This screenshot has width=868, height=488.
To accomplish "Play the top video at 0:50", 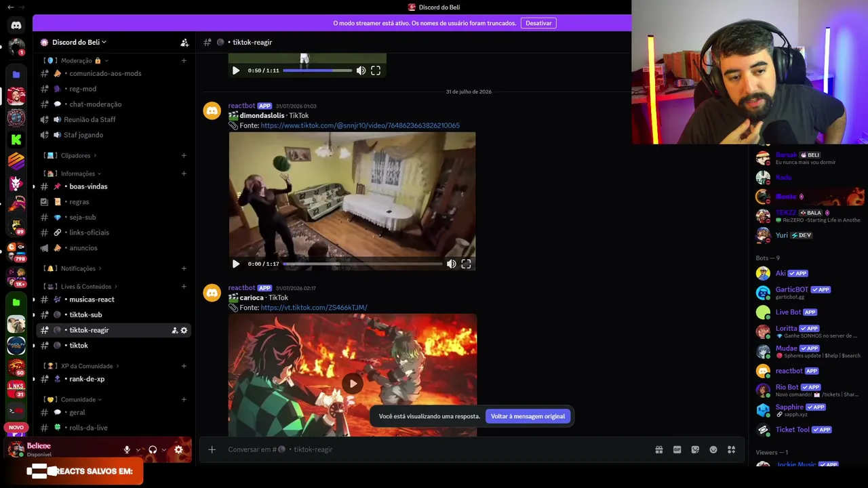I will click(235, 70).
